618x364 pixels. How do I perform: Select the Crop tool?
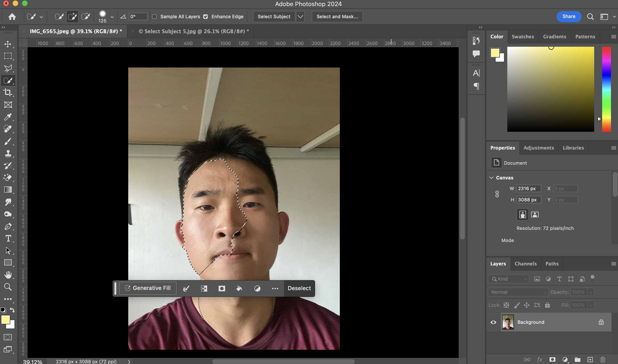(8, 93)
